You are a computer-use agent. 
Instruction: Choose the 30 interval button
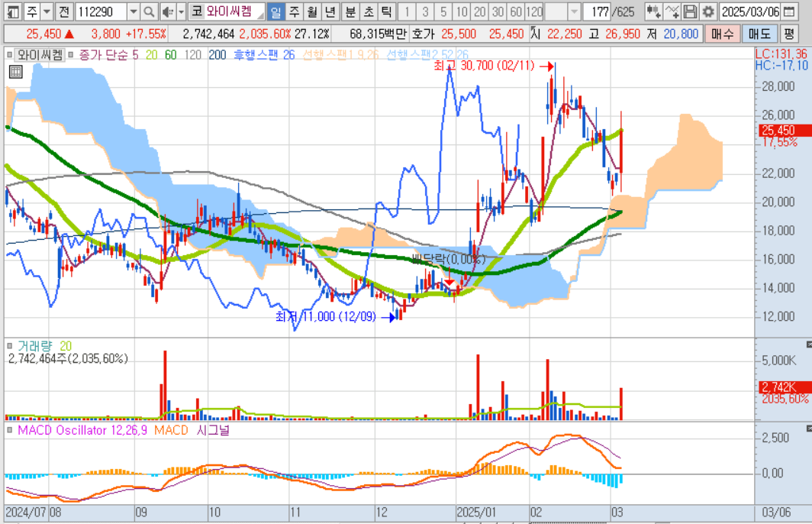click(498, 11)
